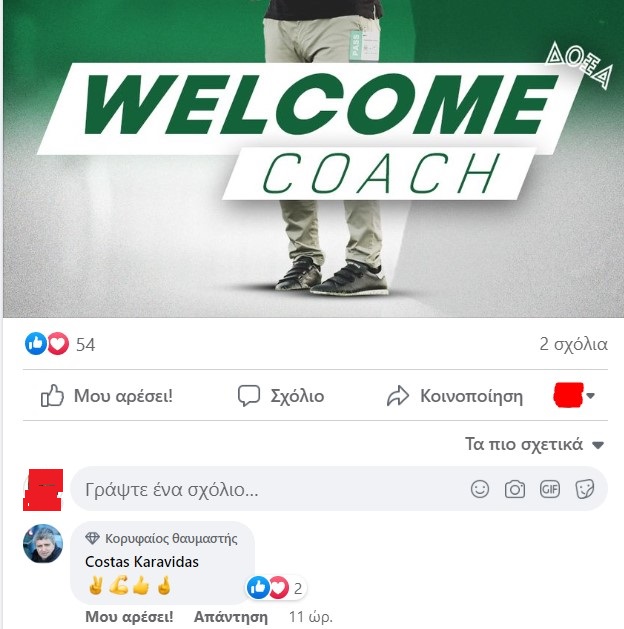Click Απάντηση under Costas Karavidas comment
Viewport: 624px width, 629px height.
coord(231,617)
